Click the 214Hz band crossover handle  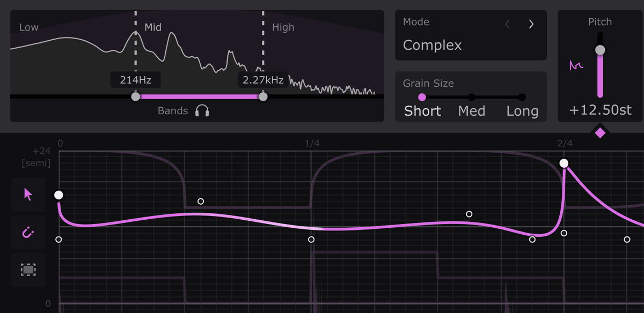135,96
